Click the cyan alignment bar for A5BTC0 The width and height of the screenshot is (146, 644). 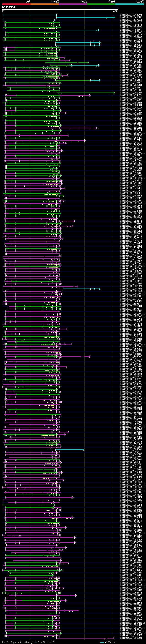click(x=76, y=30)
